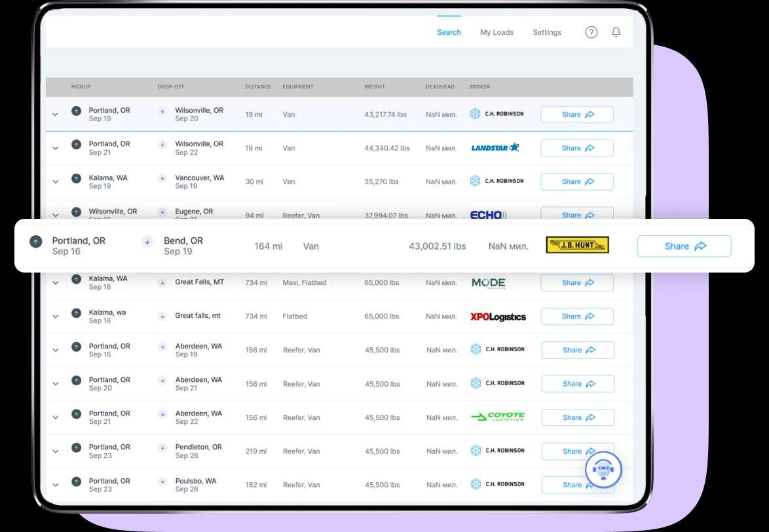Screen dimensions: 769x532
Task: Click drop-off arrow icon beside Pendleton, OR
Action: (162, 447)
